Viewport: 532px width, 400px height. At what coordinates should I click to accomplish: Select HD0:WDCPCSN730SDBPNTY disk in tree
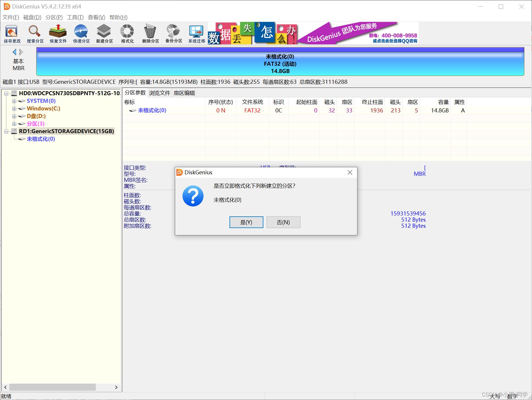69,93
